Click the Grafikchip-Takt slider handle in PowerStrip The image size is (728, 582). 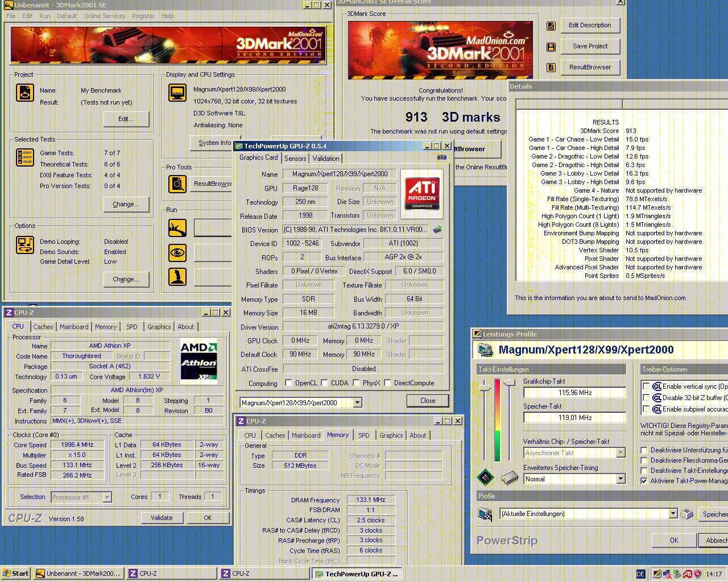click(x=485, y=387)
